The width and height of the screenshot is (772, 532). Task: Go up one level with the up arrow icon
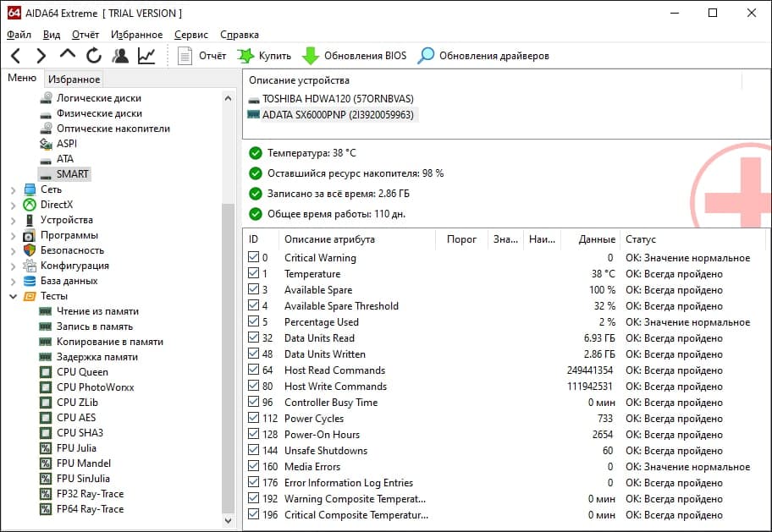[68, 54]
